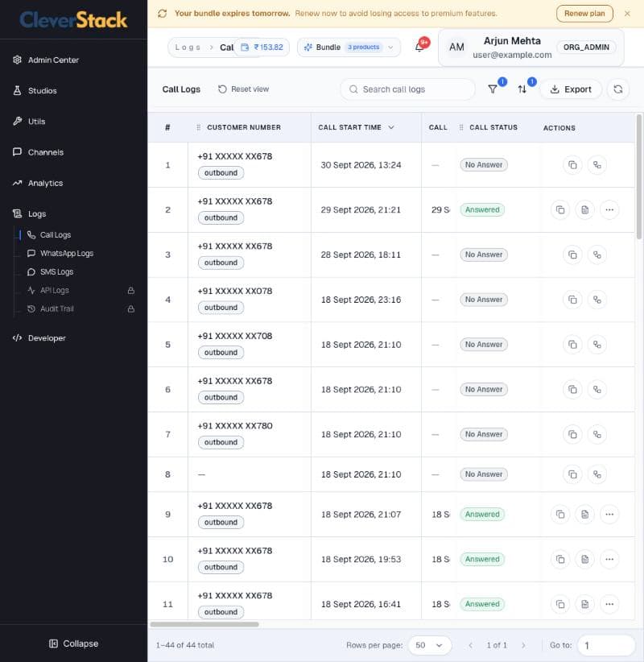Open the transcript icon for row 2
This screenshot has width=644, height=662.
click(584, 210)
